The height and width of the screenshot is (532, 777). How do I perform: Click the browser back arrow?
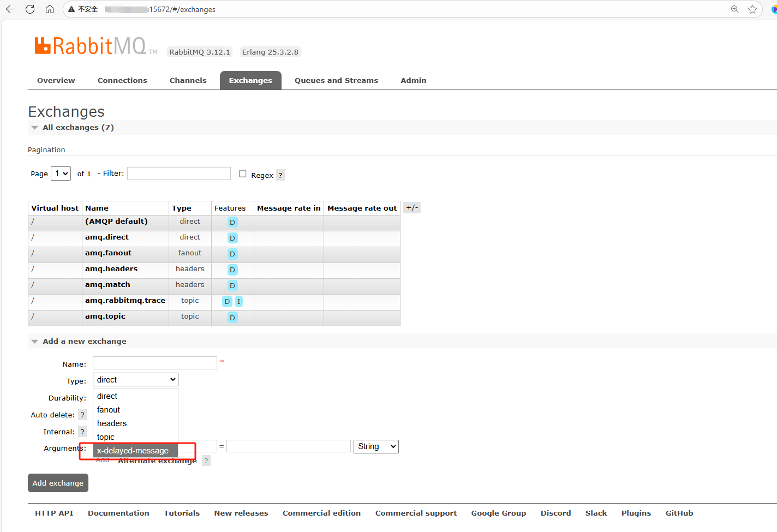[10, 9]
